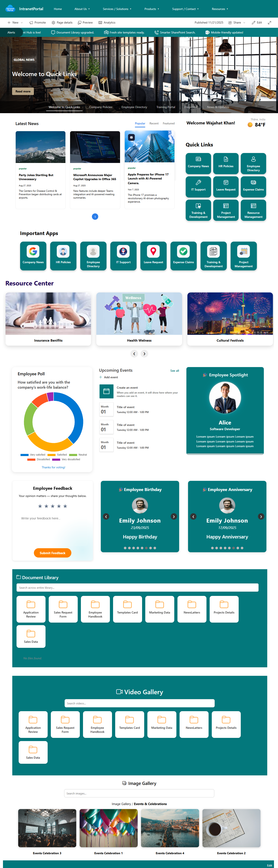Click Video Gallery search videos field
Image resolution: width=278 pixels, height=868 pixels.
(139, 703)
